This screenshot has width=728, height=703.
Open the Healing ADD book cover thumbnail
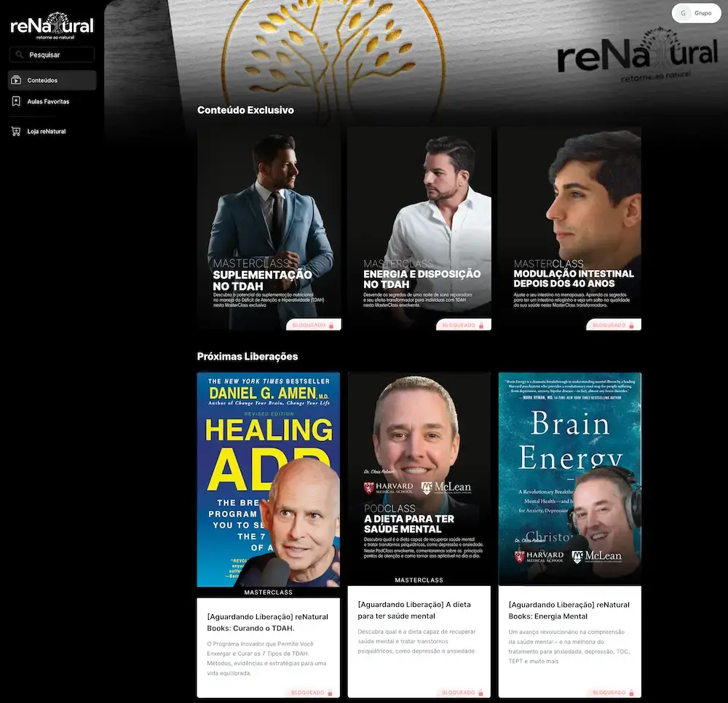[269, 480]
